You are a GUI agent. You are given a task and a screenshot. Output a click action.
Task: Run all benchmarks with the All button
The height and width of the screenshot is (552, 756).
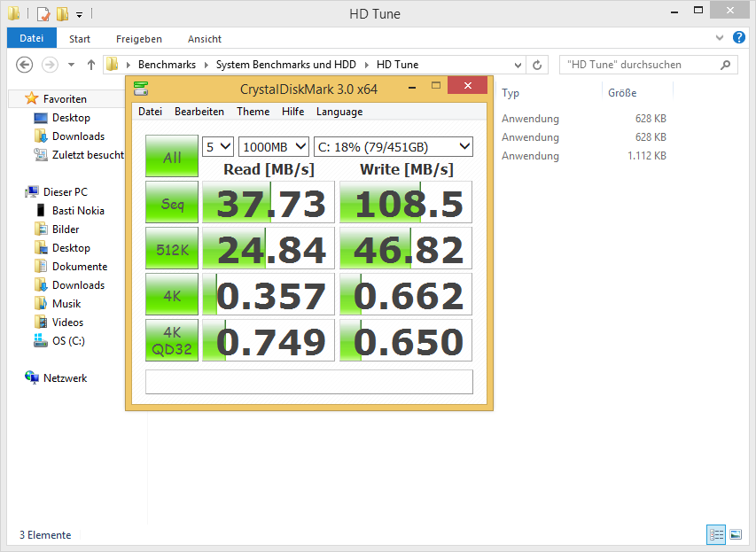[x=172, y=156]
